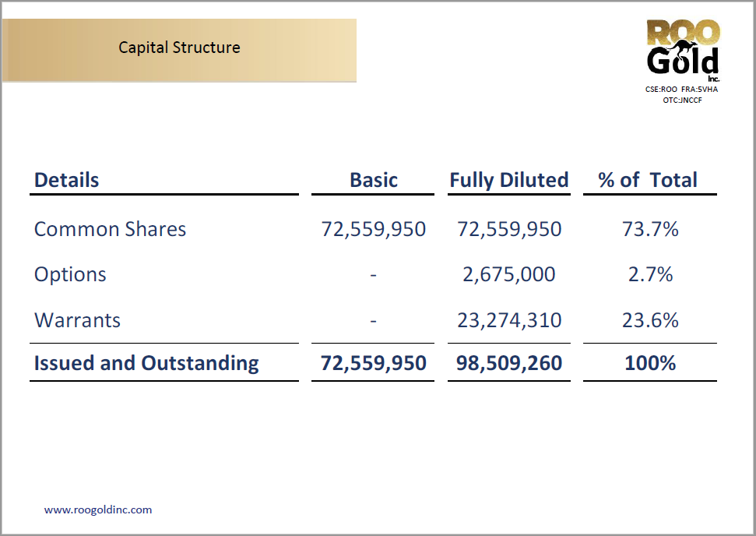Viewport: 756px width, 536px height.
Task: Click the dash in Warrants Basic cell
Action: pos(373,320)
